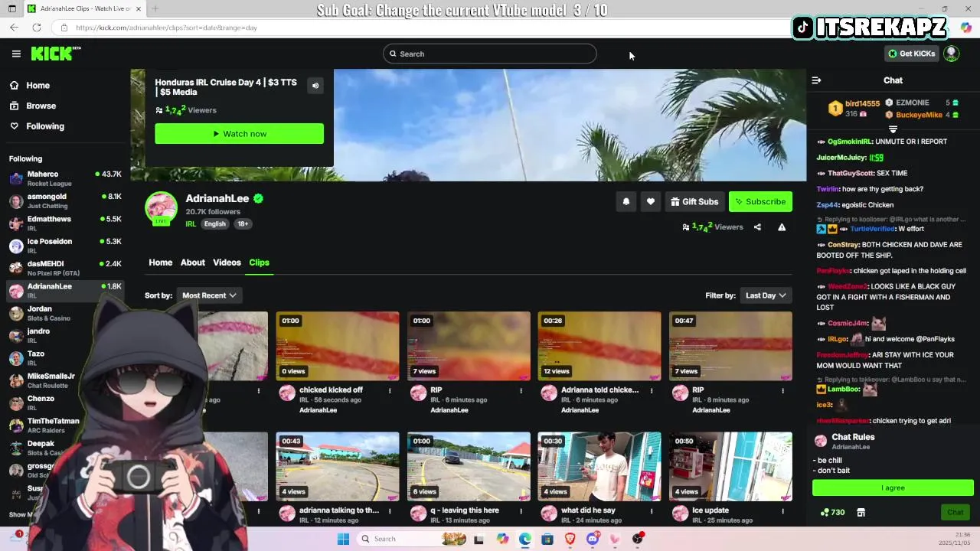Open Sort by Most Recent dropdown
Image resolution: width=980 pixels, height=551 pixels.
(x=209, y=295)
